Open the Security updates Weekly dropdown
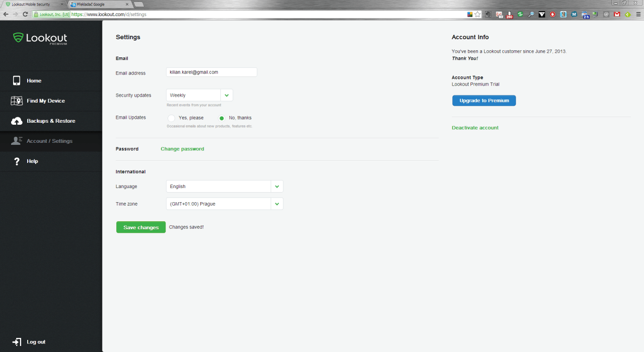 tap(199, 95)
